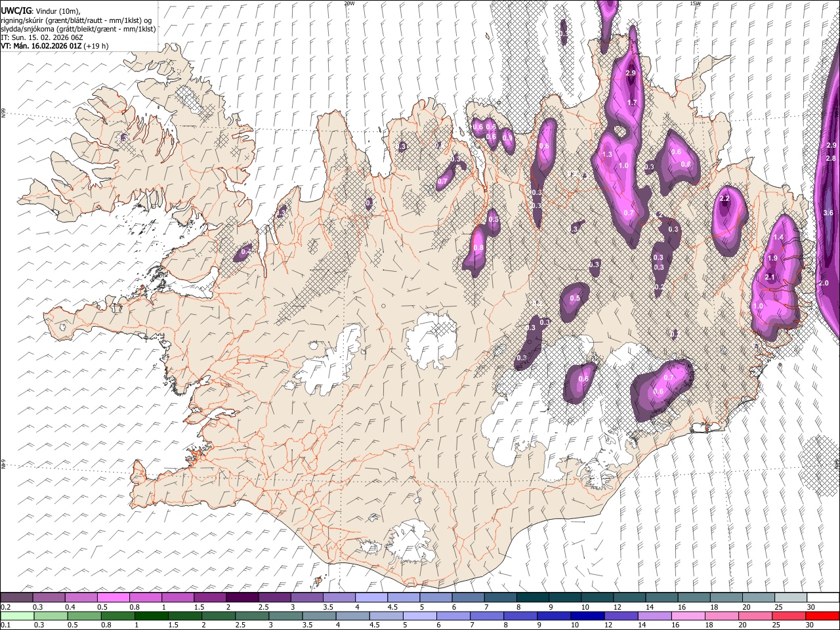The height and width of the screenshot is (630, 840).
Task: Click the 'VT: Mán. 16.02.2026 01Z (+19 h)' line
Action: (x=55, y=46)
